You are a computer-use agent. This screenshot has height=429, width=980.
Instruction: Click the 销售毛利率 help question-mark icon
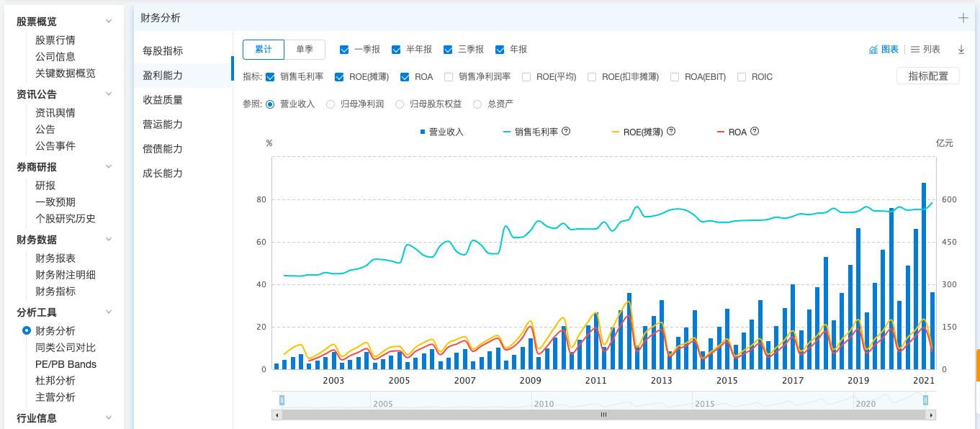pyautogui.click(x=567, y=131)
